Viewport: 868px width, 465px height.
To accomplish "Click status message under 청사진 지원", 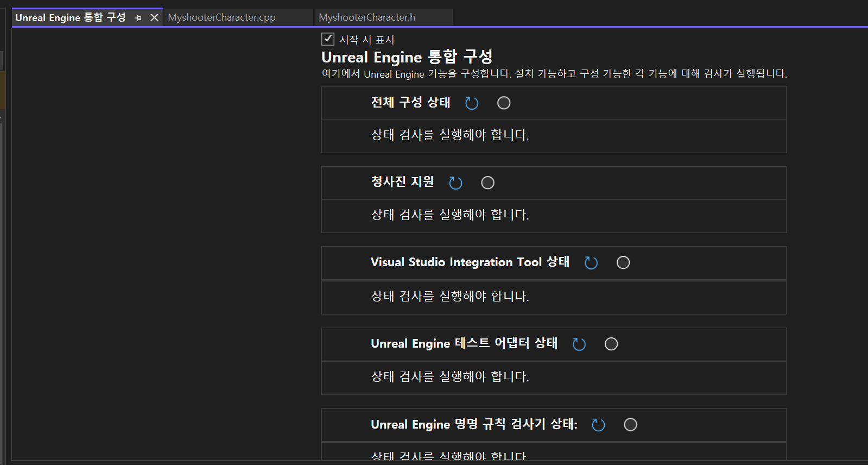I will pyautogui.click(x=450, y=215).
